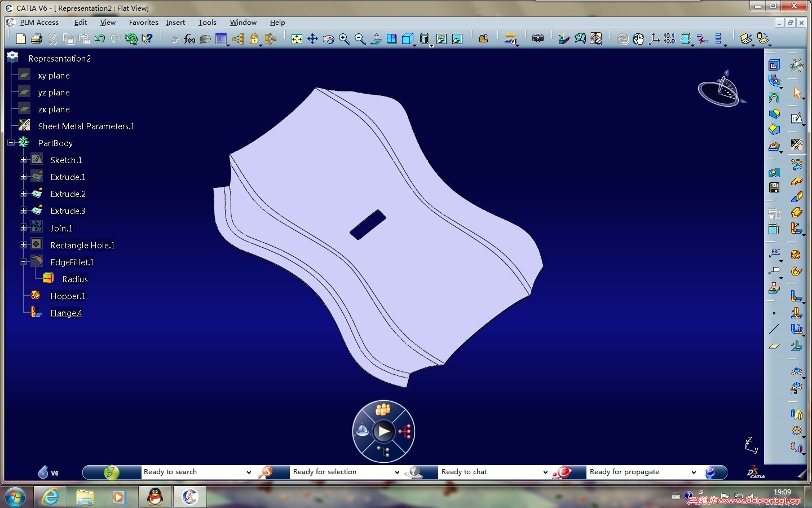The height and width of the screenshot is (508, 812).
Task: Click the Save as DXF icon
Action: coord(774,187)
